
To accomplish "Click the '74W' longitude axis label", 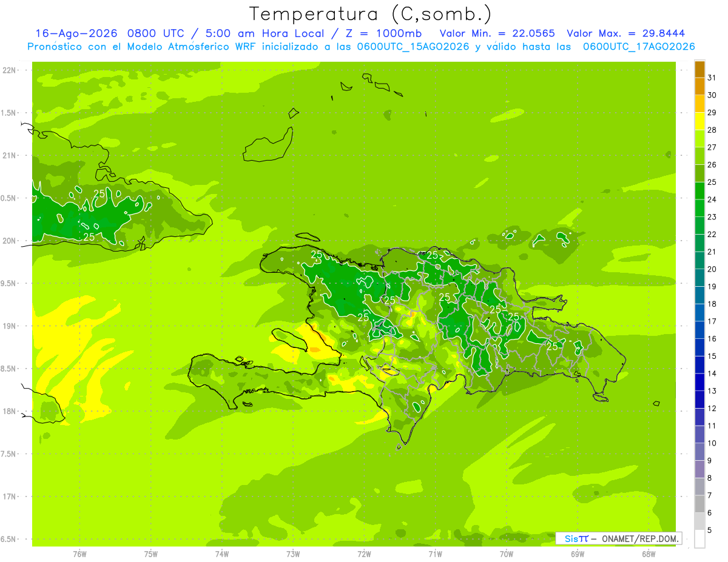I will coord(222,554).
